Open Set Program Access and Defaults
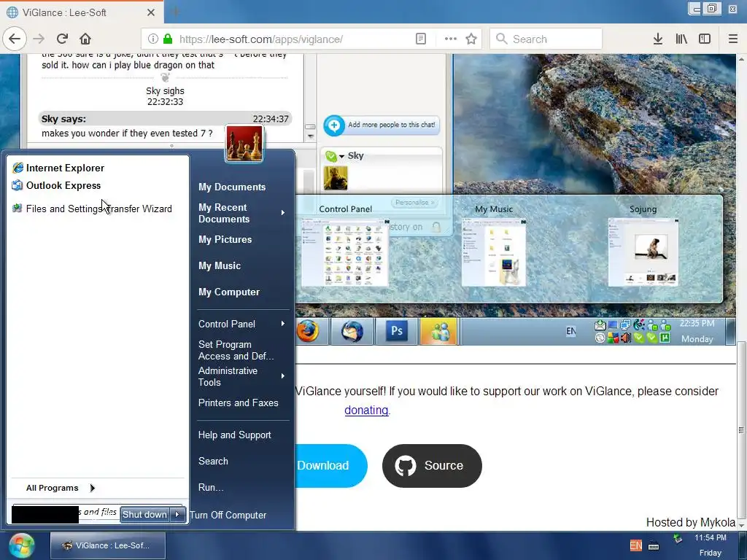Viewport: 747px width, 560px height. (x=236, y=350)
